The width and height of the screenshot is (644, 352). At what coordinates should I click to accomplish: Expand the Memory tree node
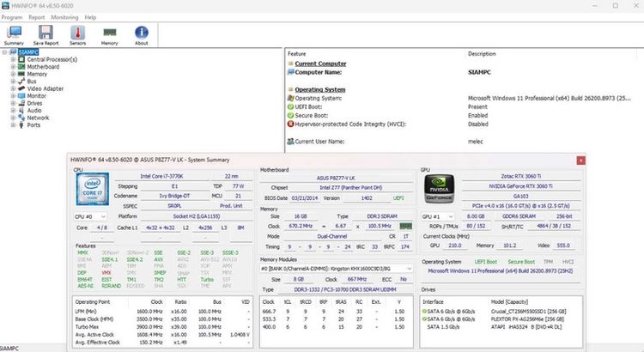coord(13,74)
